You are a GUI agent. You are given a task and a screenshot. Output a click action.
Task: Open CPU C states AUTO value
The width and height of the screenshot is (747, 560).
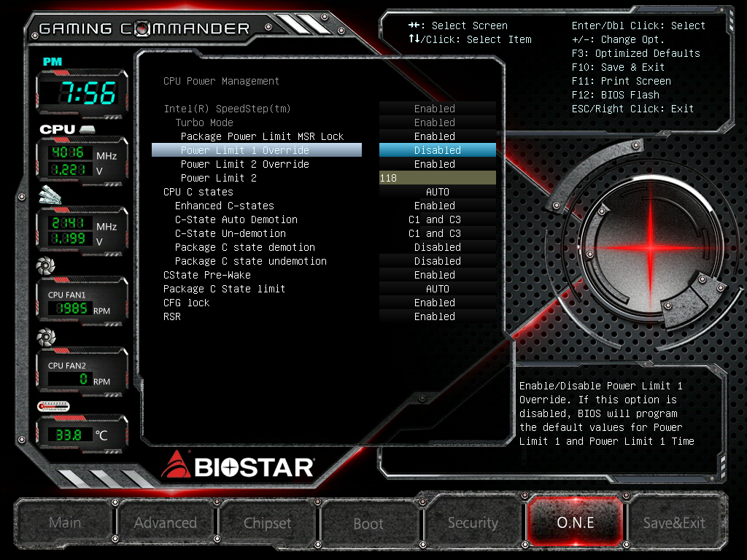(438, 192)
